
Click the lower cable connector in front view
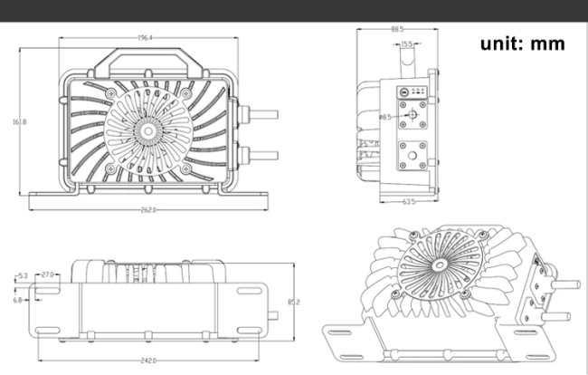click(x=258, y=155)
